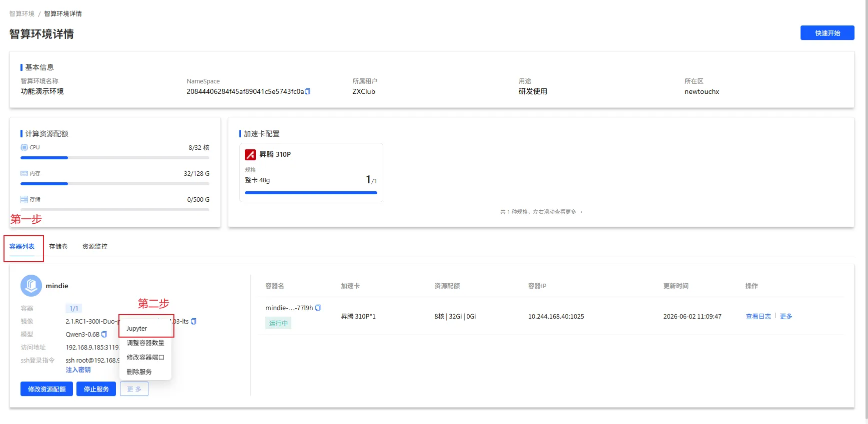
Task: Click the 快速开始 button
Action: pos(827,33)
